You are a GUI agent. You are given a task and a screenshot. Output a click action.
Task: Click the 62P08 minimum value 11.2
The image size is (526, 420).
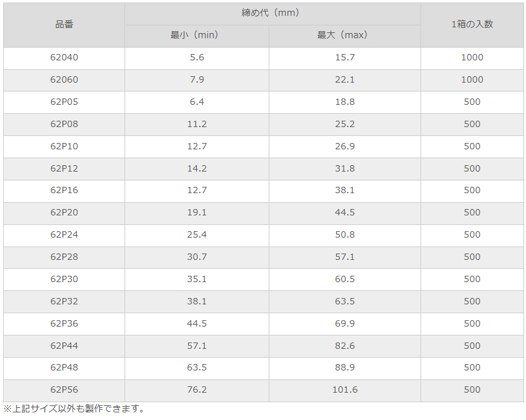(x=196, y=124)
